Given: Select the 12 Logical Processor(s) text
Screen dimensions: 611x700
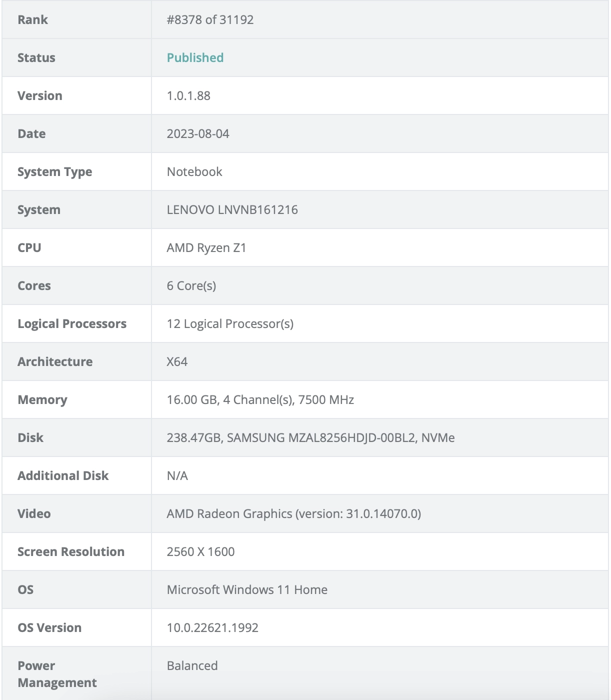Looking at the screenshot, I should (230, 324).
